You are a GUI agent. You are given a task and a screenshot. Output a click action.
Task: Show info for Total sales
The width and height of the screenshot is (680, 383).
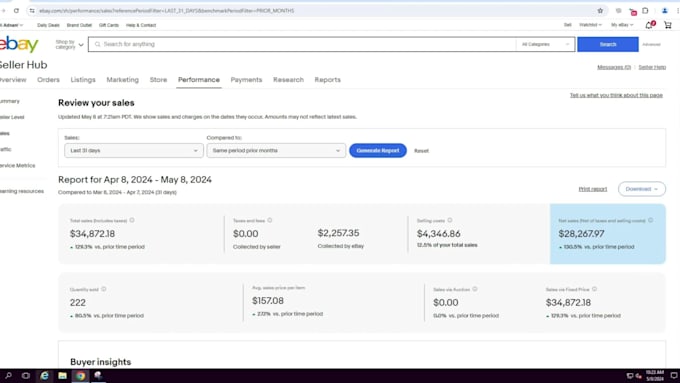click(132, 220)
